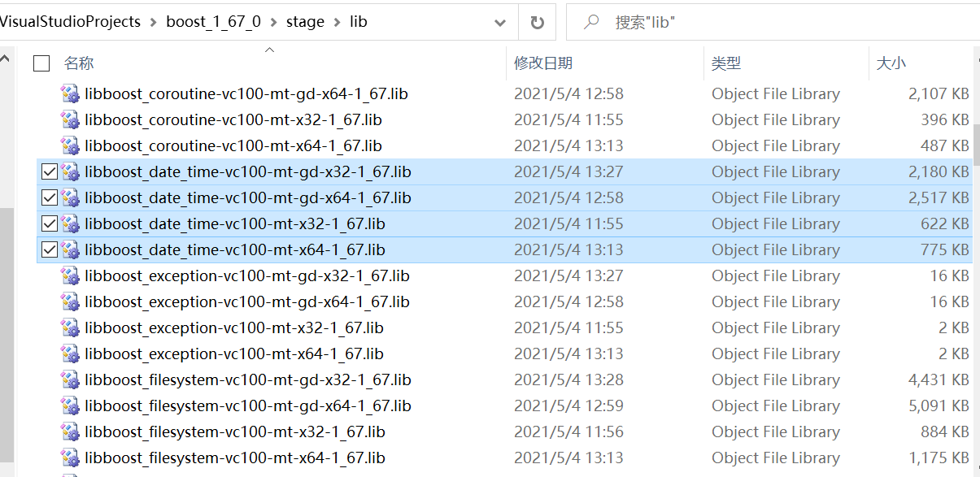Click the icon beside libboost_coroutine-vc100-mt-x32
980x477 pixels.
coord(71,119)
